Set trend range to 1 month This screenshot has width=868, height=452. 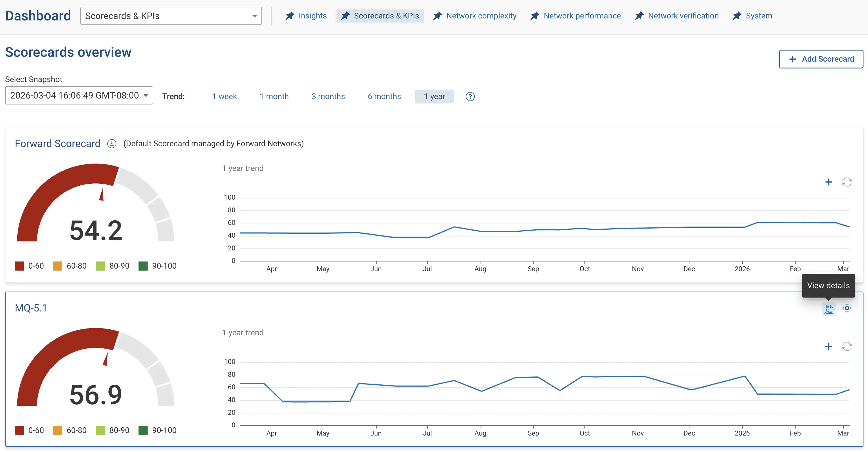274,97
